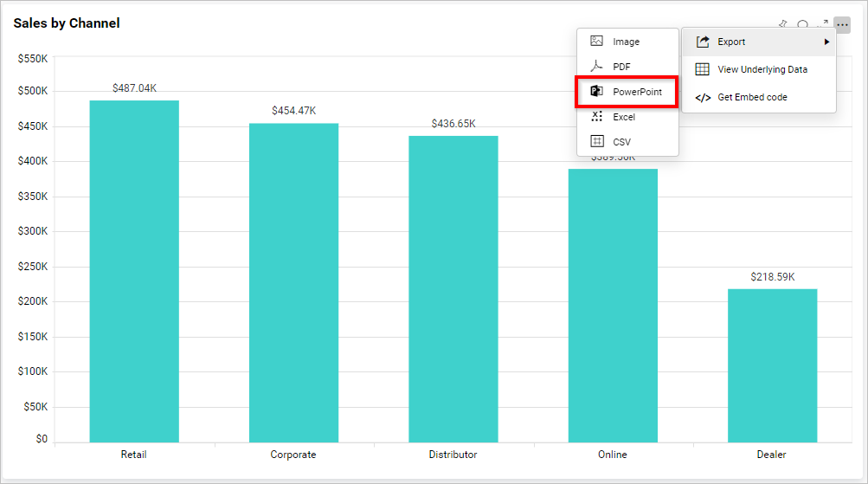Expand the Export submenu arrow
This screenshot has height=484, width=868.
pyautogui.click(x=826, y=42)
